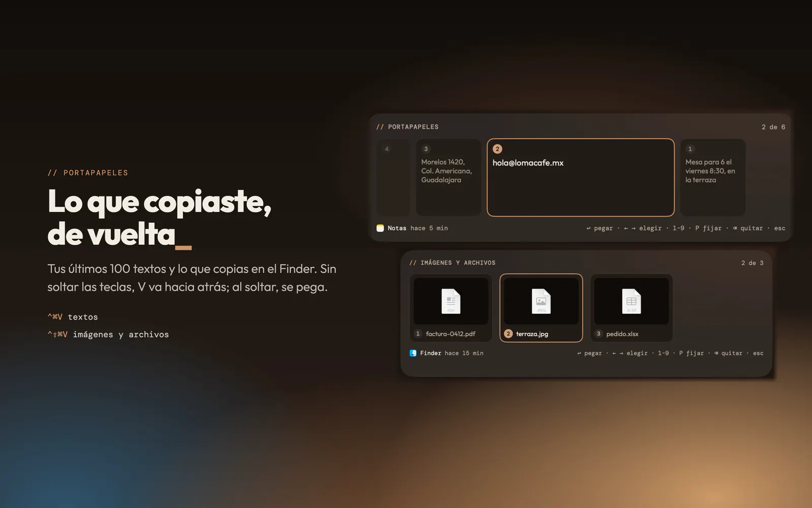Select the Mesa para 6 clipboard card
The height and width of the screenshot is (508, 812).
[x=713, y=177]
